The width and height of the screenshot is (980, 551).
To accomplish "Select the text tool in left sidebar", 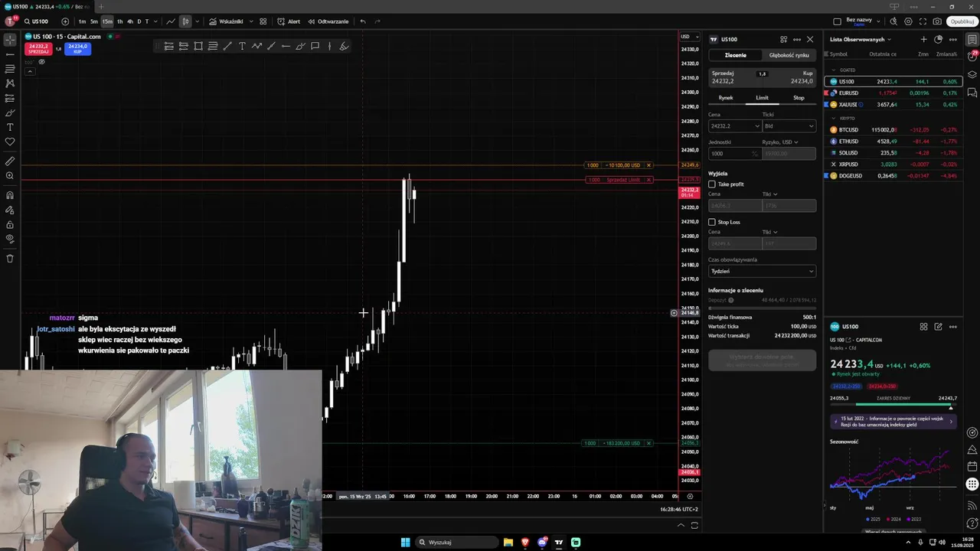I will [10, 127].
